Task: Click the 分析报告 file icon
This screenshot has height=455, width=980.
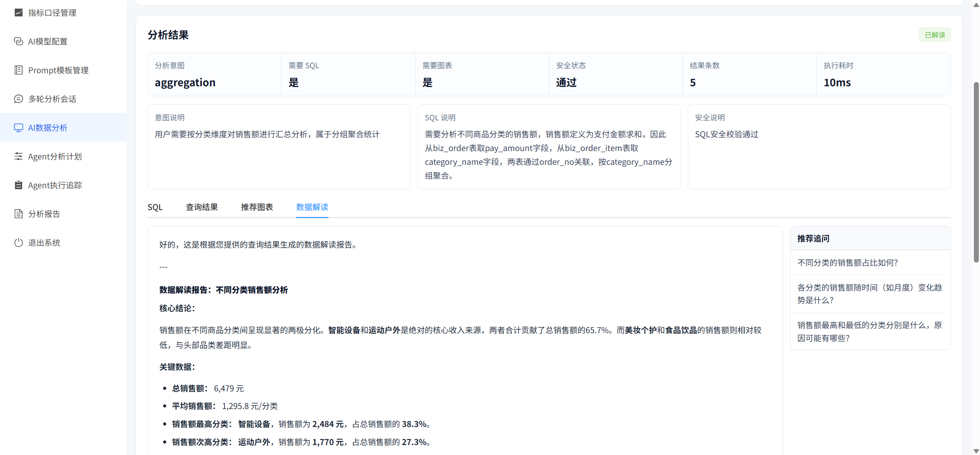Action: (18, 214)
